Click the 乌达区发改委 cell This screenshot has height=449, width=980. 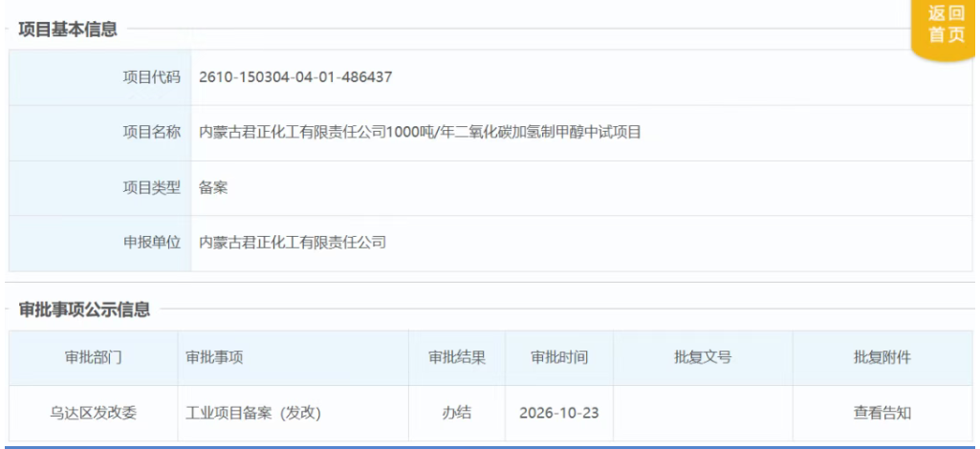(93, 413)
